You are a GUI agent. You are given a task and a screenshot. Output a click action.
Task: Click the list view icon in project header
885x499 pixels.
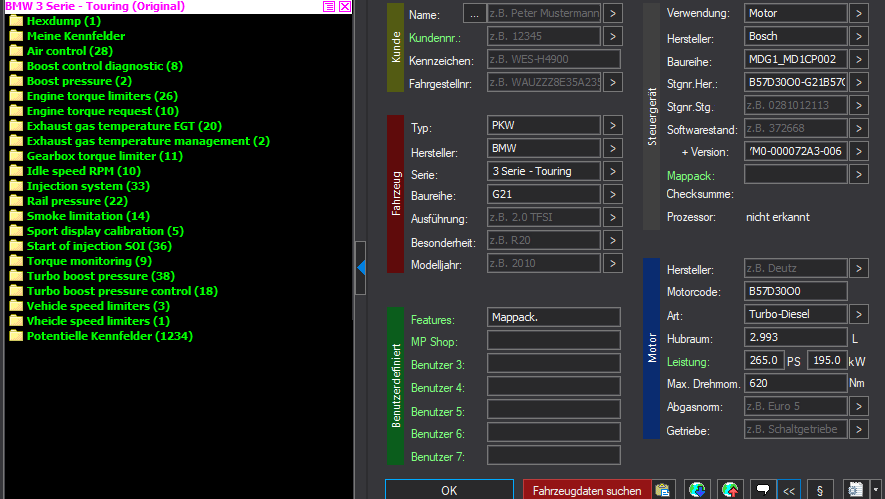point(329,6)
